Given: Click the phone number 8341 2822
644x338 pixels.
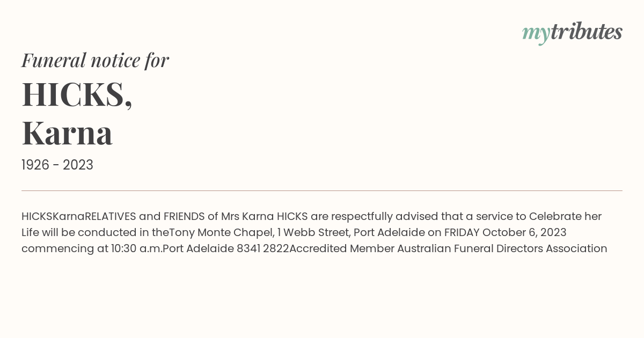Looking at the screenshot, I should tap(262, 249).
